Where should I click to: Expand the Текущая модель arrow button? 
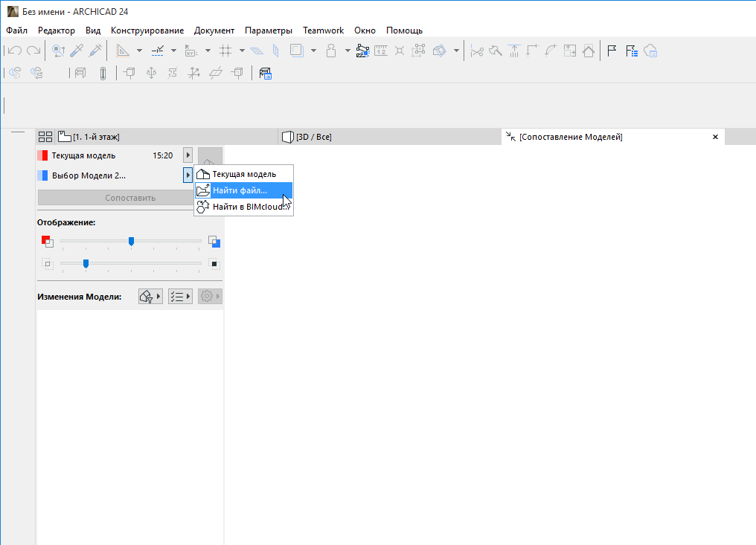pos(188,155)
